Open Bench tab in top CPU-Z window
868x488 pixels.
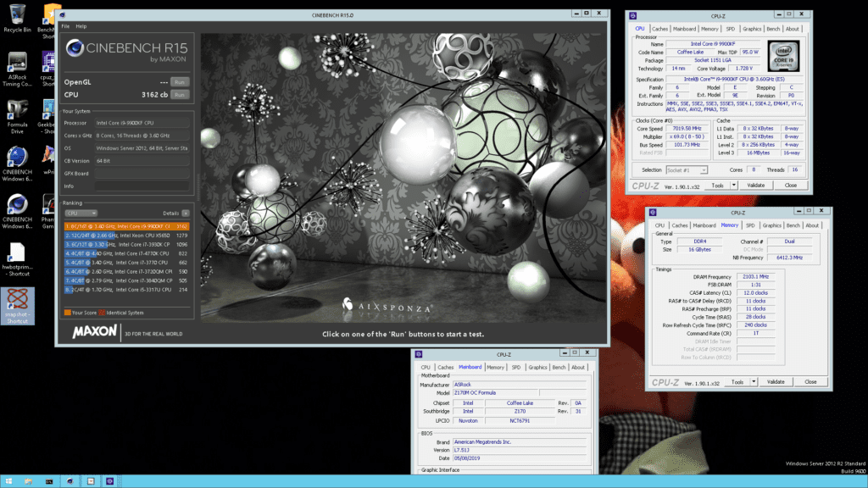773,29
